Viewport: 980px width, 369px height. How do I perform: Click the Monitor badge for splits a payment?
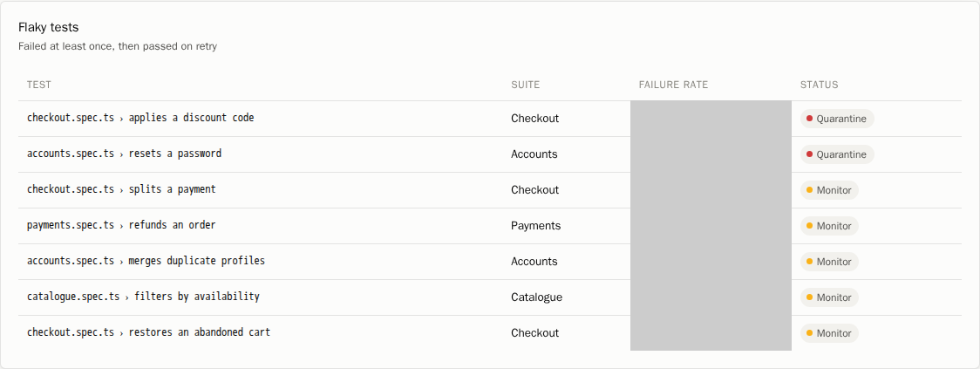click(x=829, y=190)
